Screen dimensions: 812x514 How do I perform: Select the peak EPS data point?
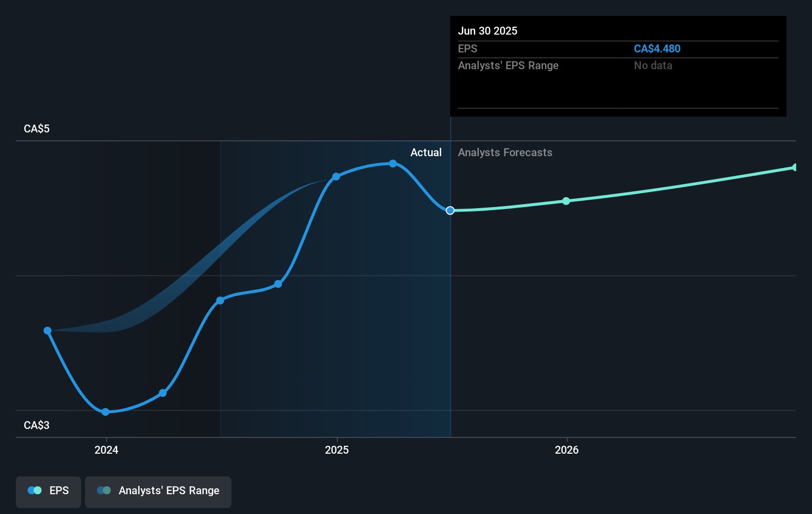393,164
